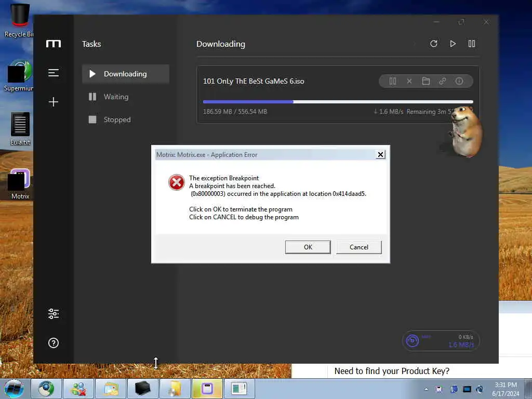This screenshot has width=532, height=399.
Task: Open the Windows Start menu
Action: tap(14, 389)
